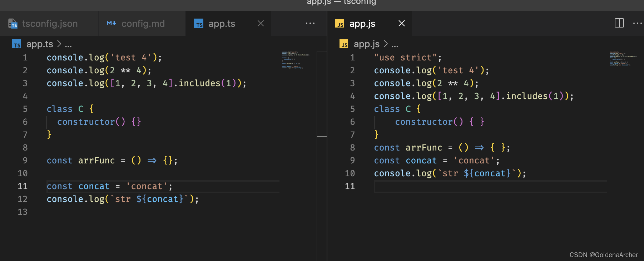Click the includes(1) line in app.js
The image size is (644, 261).
coord(474,96)
